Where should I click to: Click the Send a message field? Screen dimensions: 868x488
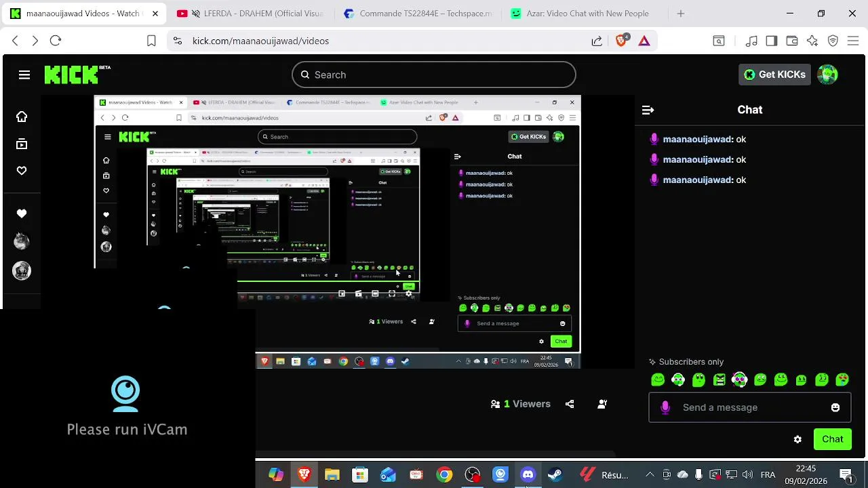tap(749, 407)
